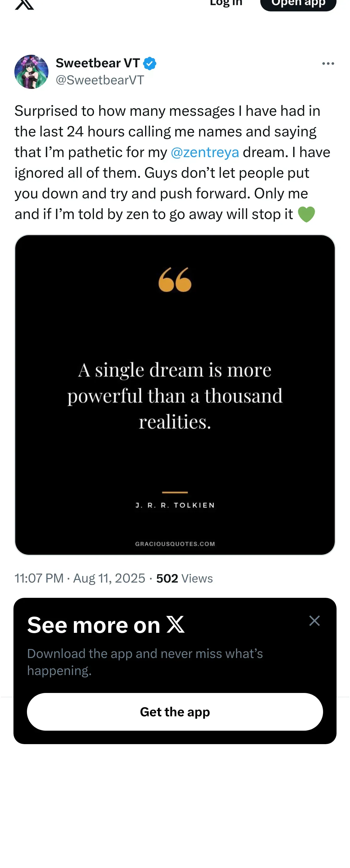Click the X logo in banner heading
Screen dimensions: 350x868
pyautogui.click(x=176, y=624)
